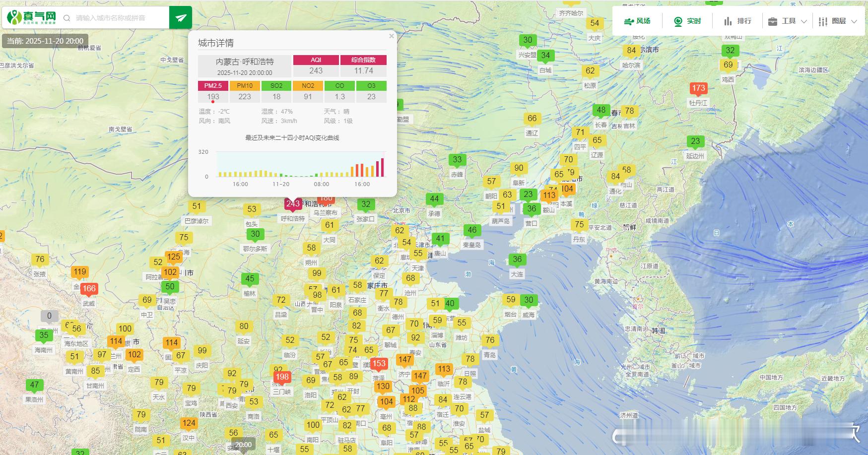This screenshot has height=455, width=868.
Task: Select the O3 pollutant tab
Action: point(371,86)
